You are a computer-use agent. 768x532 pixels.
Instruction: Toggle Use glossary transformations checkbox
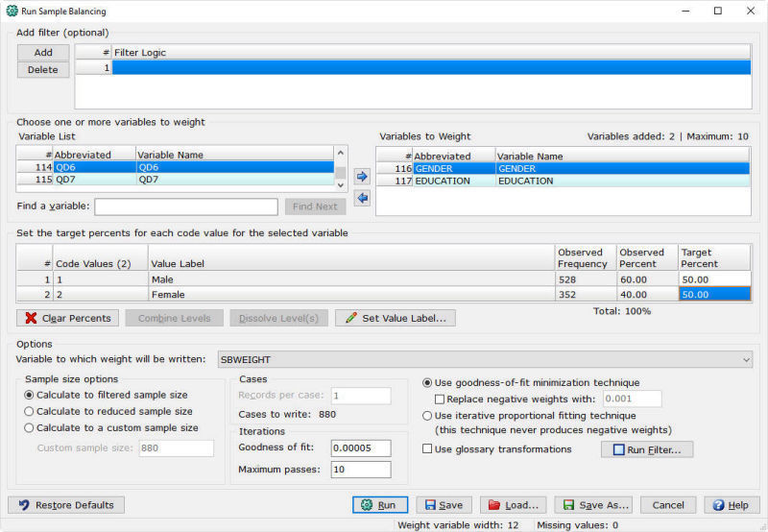pyautogui.click(x=427, y=449)
